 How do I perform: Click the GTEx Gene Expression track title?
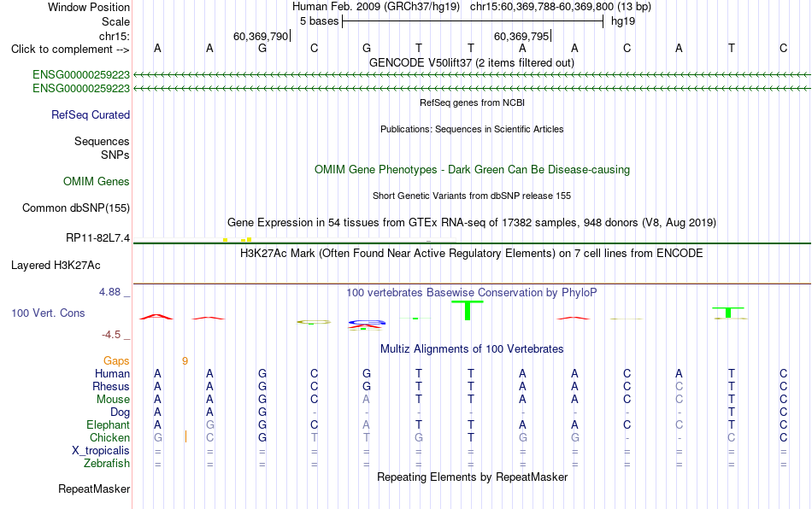[472, 222]
